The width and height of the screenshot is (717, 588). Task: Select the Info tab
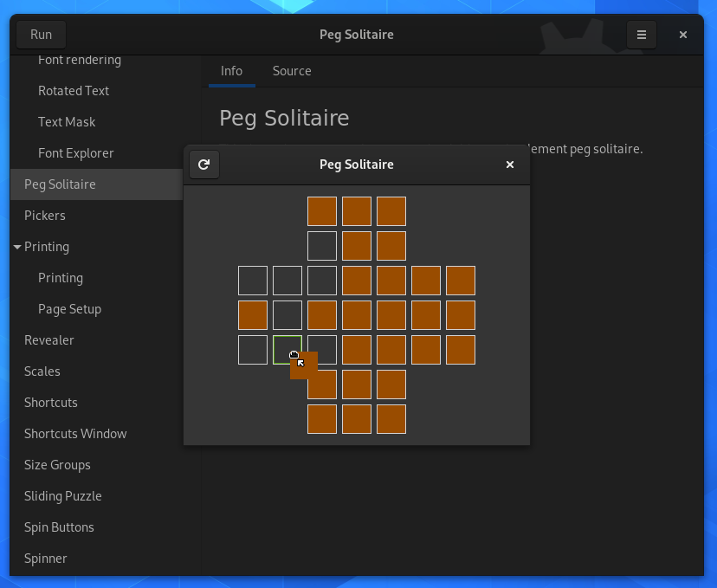(x=231, y=71)
